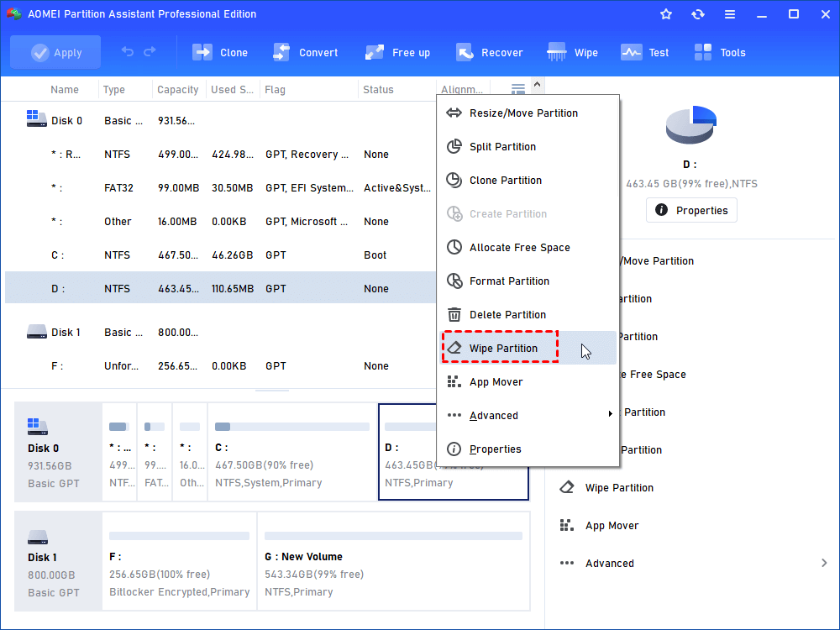This screenshot has height=630, width=840.
Task: Click the App Mover option in side panel
Action: click(612, 526)
